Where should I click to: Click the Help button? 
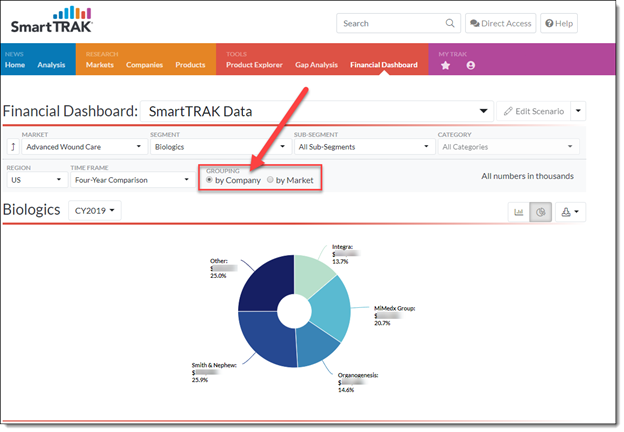point(559,23)
